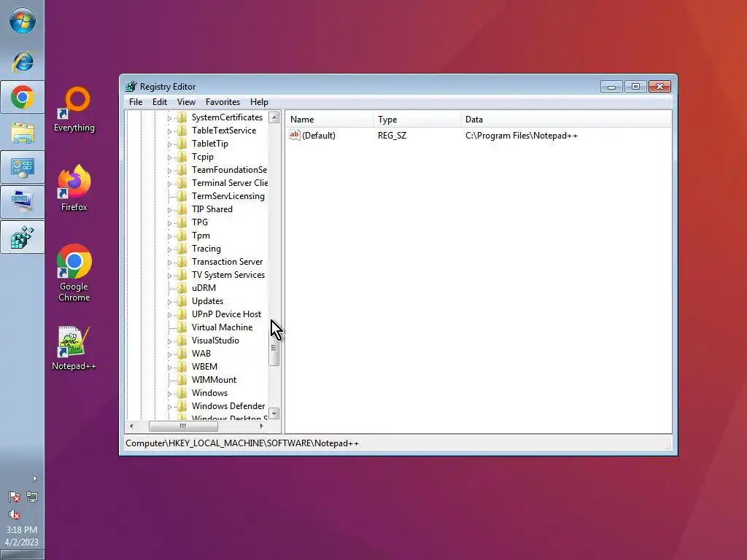Open the Google Chrome desktop shortcut
747x560 pixels.
[x=74, y=273]
